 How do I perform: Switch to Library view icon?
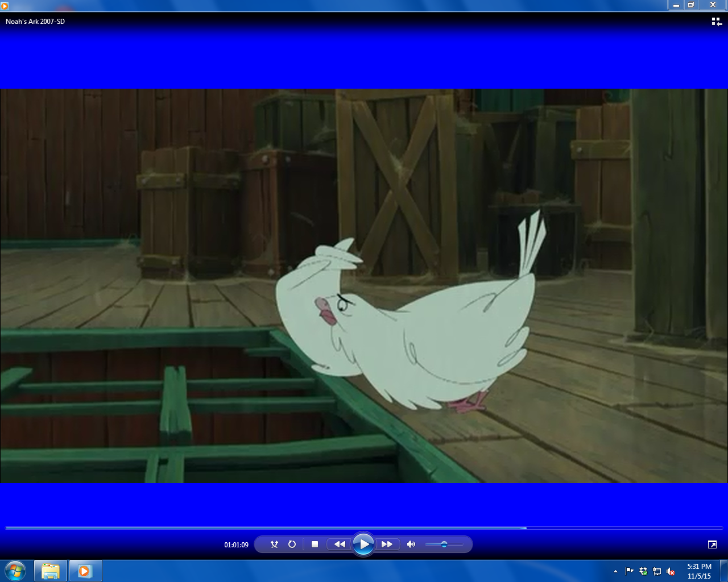(717, 22)
